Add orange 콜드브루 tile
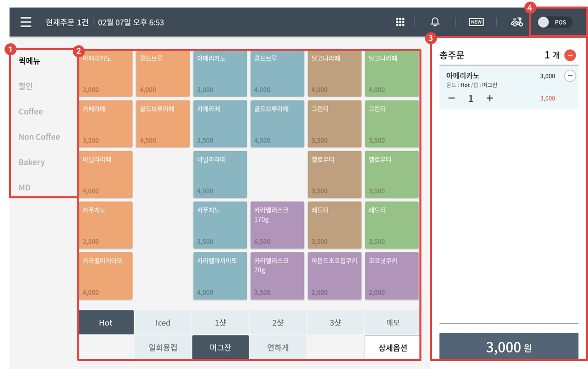 (x=163, y=74)
